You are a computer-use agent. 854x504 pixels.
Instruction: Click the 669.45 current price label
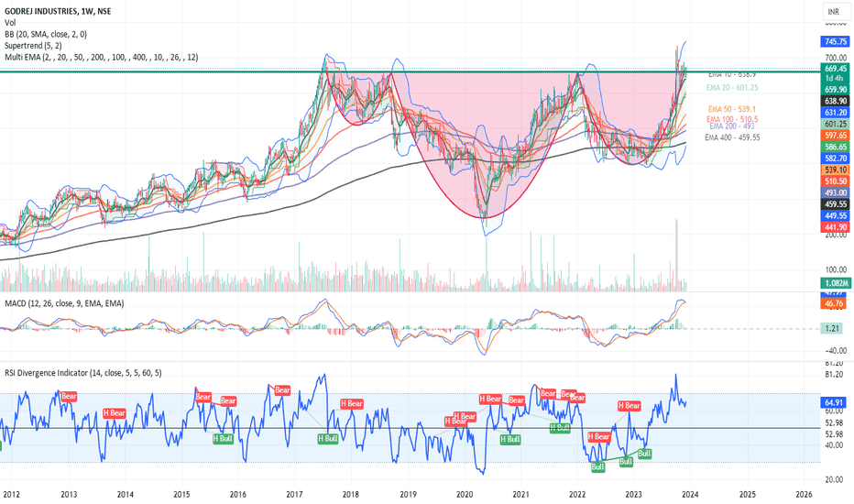(x=836, y=68)
